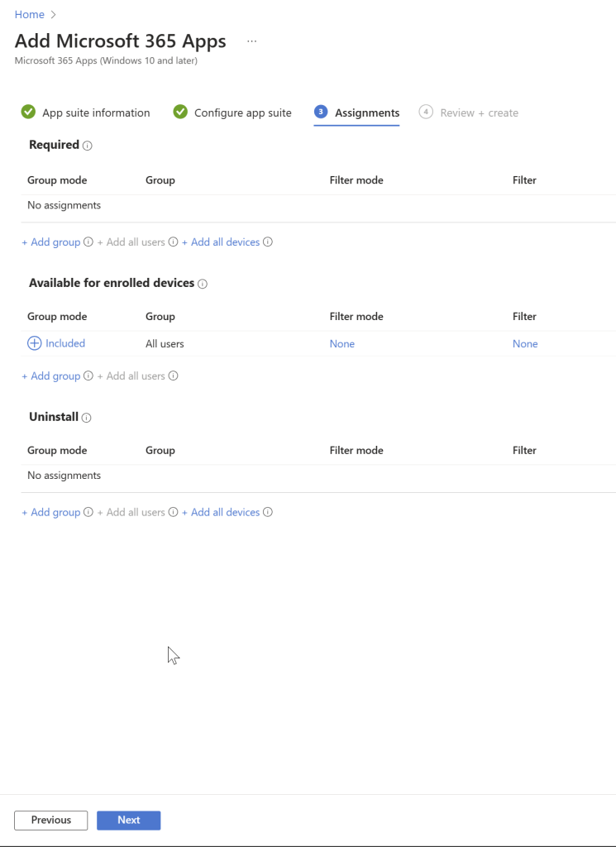This screenshot has width=616, height=847.
Task: Add group under Available for enrolled devices
Action: (x=51, y=376)
